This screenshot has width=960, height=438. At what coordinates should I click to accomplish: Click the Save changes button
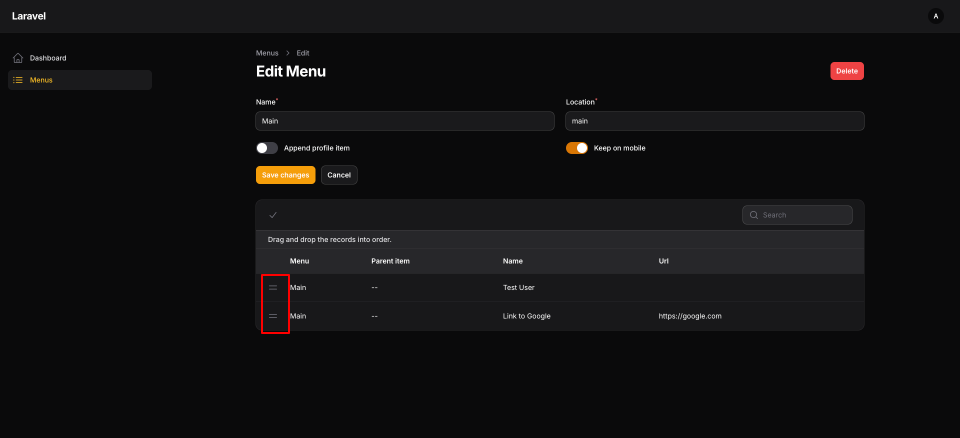click(x=285, y=175)
